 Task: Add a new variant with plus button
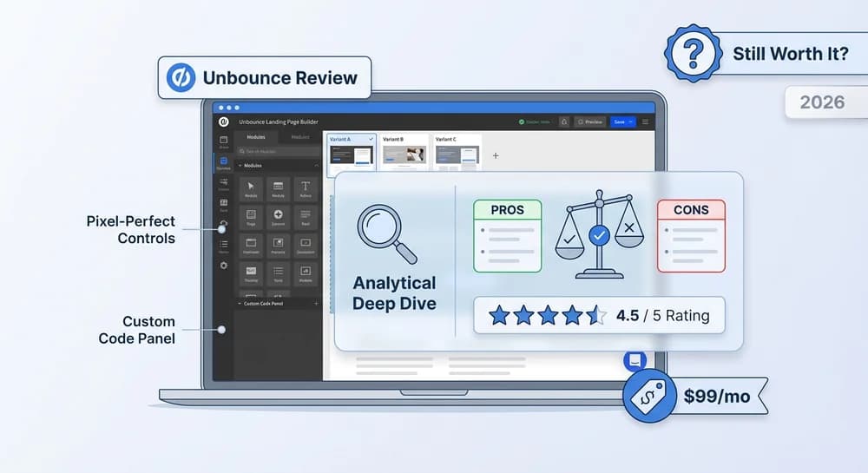coord(496,155)
